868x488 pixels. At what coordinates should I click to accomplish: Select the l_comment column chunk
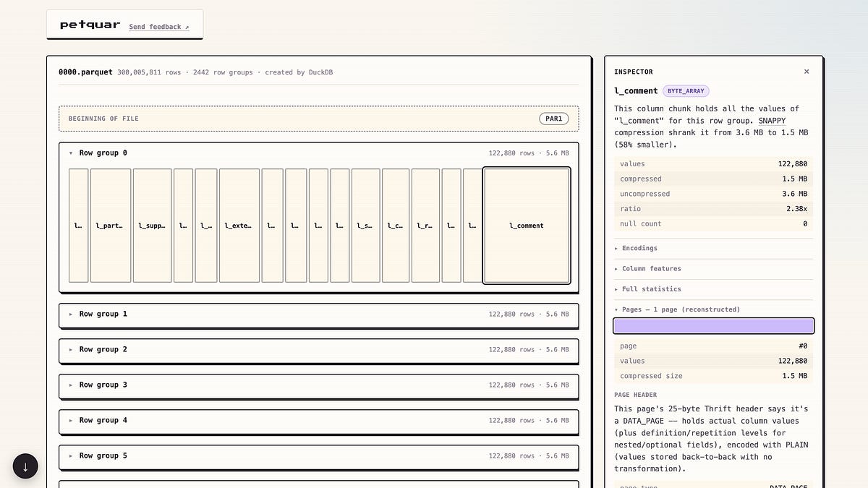527,226
